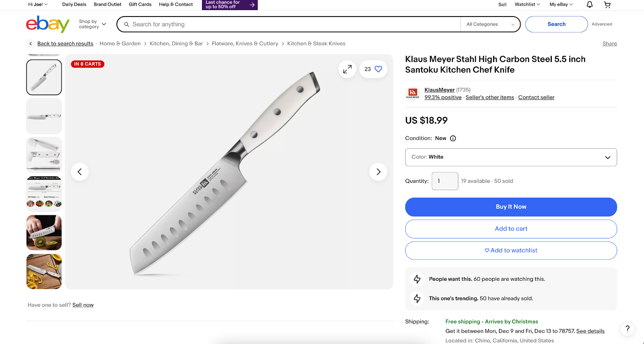Open the Daily Deals menu item
The image size is (644, 344).
coord(74,4)
